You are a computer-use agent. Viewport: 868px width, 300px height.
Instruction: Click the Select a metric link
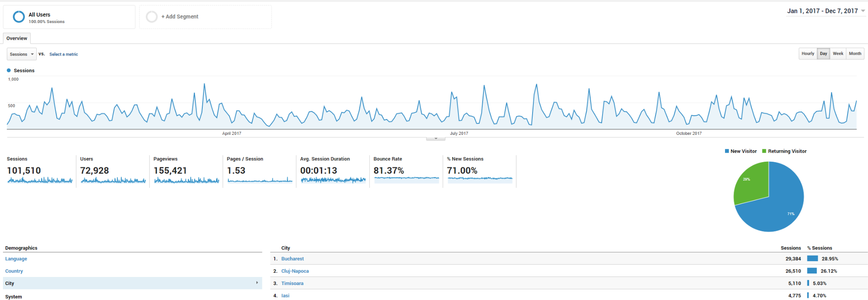(x=64, y=54)
